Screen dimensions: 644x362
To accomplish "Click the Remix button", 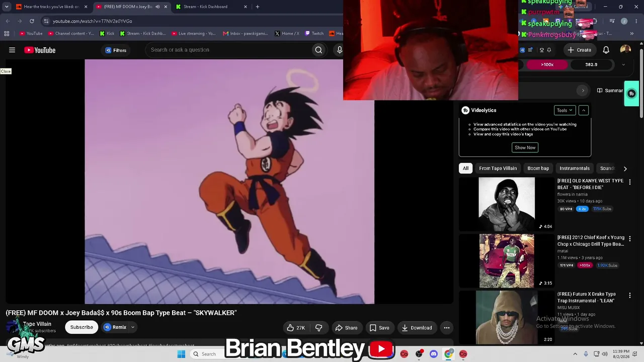I will [x=115, y=327].
